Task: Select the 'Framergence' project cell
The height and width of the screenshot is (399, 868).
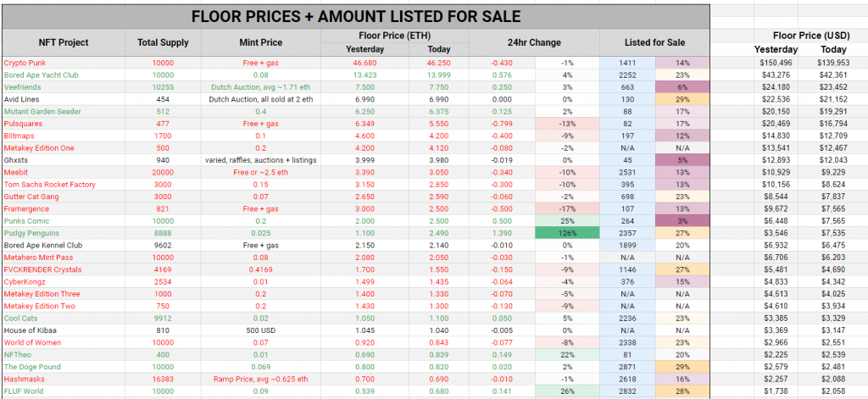Action: [x=64, y=209]
